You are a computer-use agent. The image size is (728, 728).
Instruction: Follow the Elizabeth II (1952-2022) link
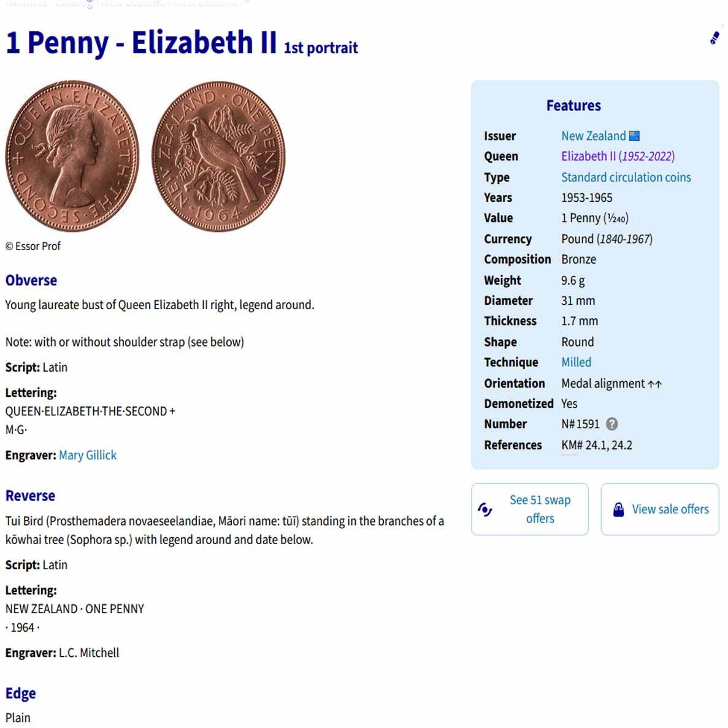(618, 156)
